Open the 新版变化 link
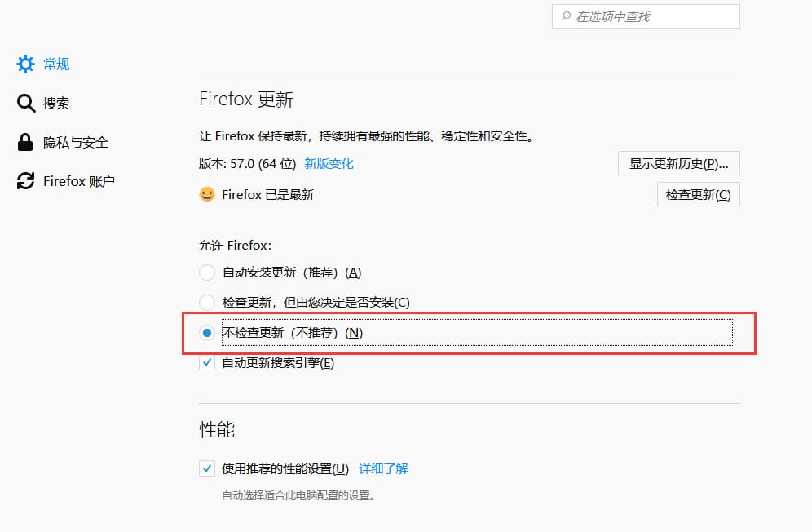Image resolution: width=812 pixels, height=532 pixels. (329, 163)
